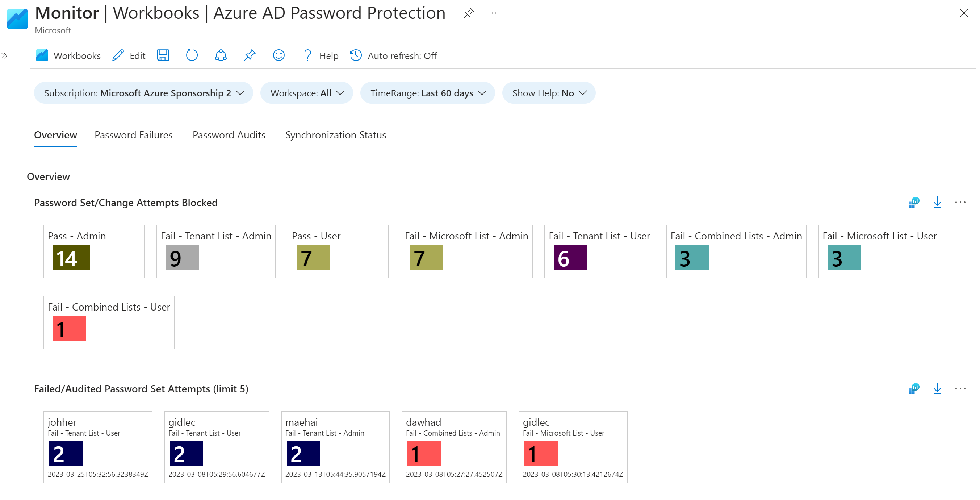This screenshot has width=980, height=500.
Task: Click the toolbar Pin icon
Action: pyautogui.click(x=250, y=55)
